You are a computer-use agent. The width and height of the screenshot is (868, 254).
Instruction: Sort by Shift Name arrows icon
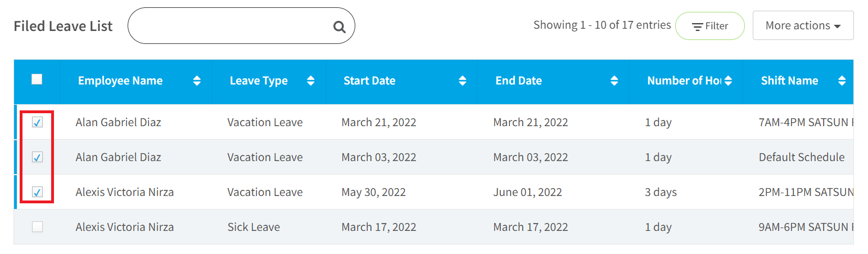click(x=842, y=81)
